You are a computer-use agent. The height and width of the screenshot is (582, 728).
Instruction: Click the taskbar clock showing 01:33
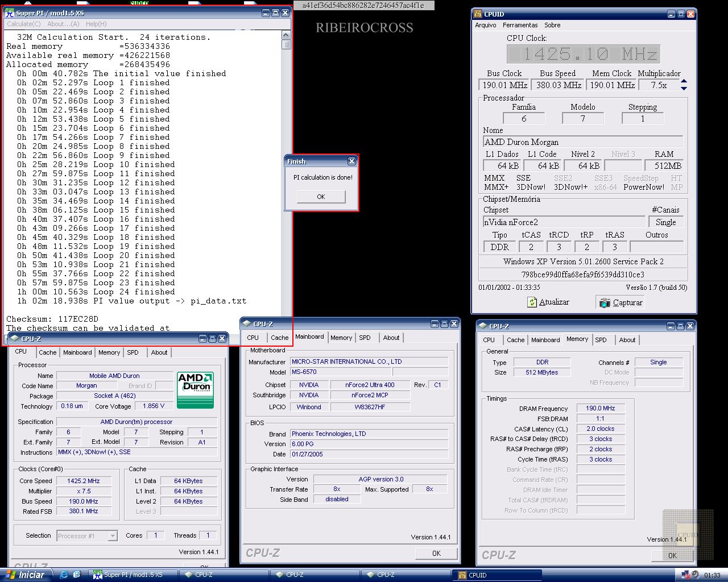(712, 575)
